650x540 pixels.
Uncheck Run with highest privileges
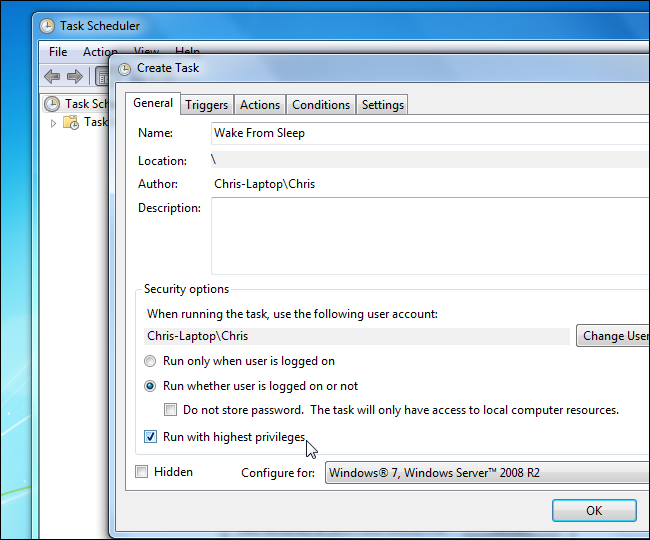150,437
